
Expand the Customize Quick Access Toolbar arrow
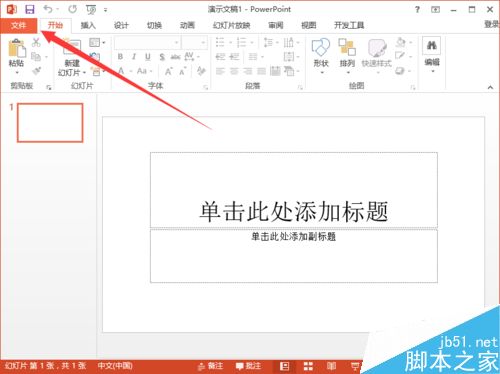106,10
